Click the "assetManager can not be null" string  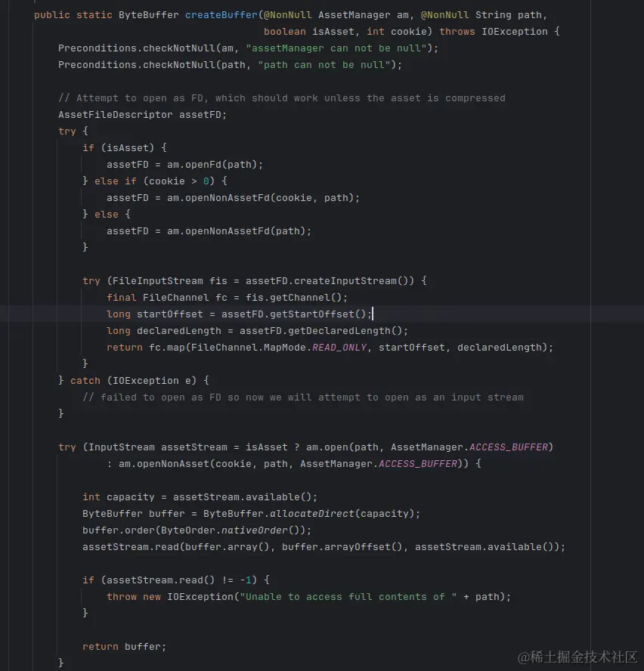click(336, 48)
